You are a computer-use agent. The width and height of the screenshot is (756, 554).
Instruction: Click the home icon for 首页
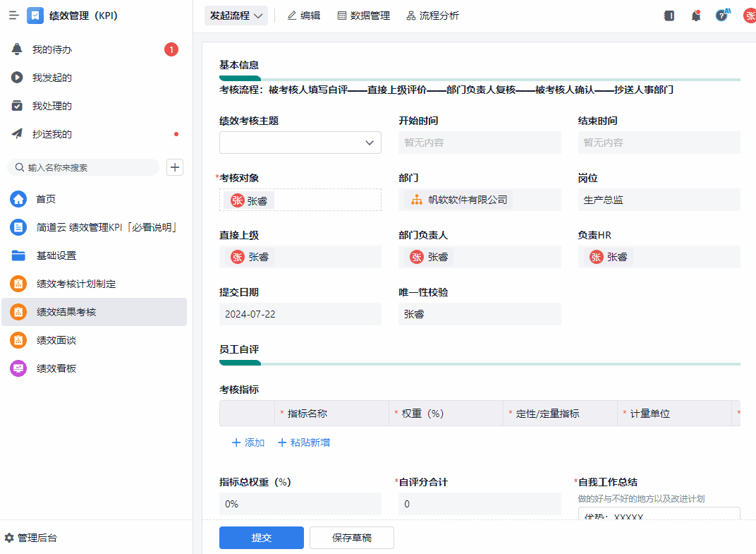18,199
